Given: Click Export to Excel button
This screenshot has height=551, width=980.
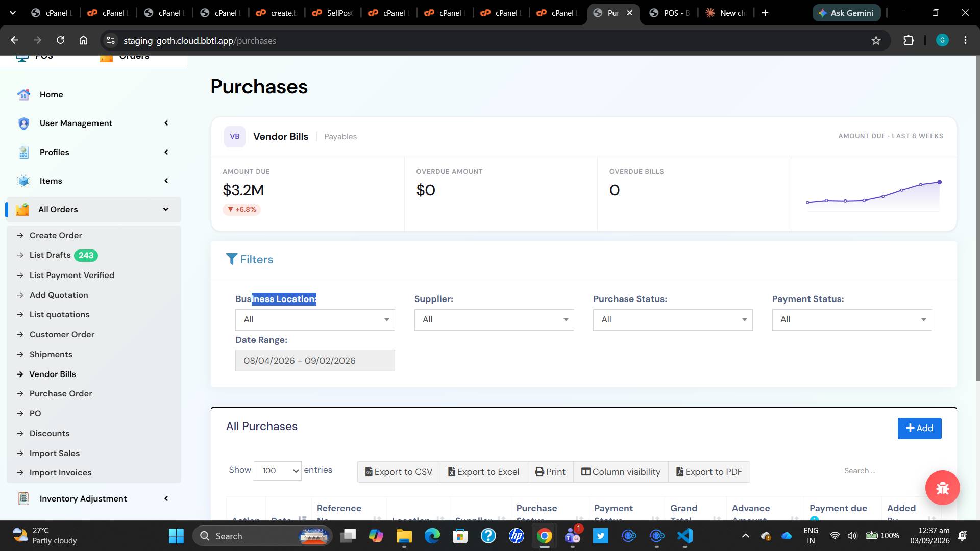Looking at the screenshot, I should tap(483, 472).
